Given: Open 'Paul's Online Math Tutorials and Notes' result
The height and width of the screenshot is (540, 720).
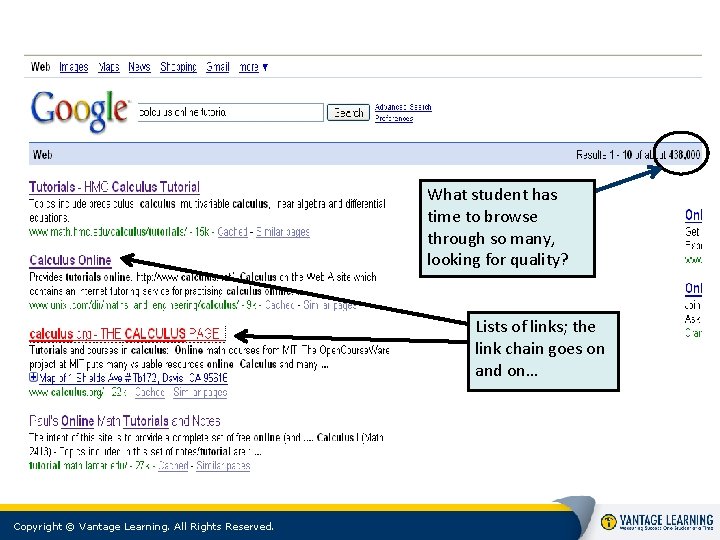Looking at the screenshot, I should point(124,421).
